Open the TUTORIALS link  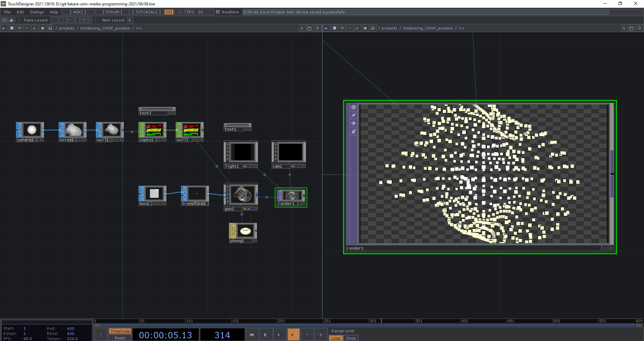tap(147, 12)
